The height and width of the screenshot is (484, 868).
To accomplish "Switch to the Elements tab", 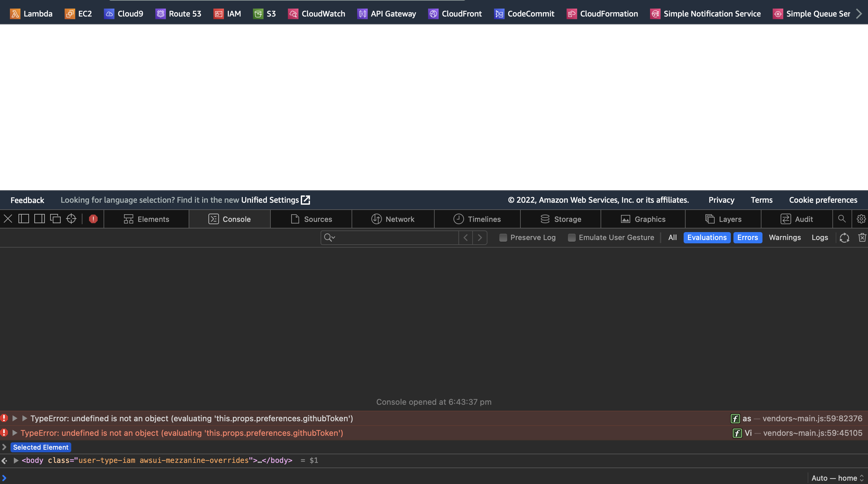I will (146, 219).
